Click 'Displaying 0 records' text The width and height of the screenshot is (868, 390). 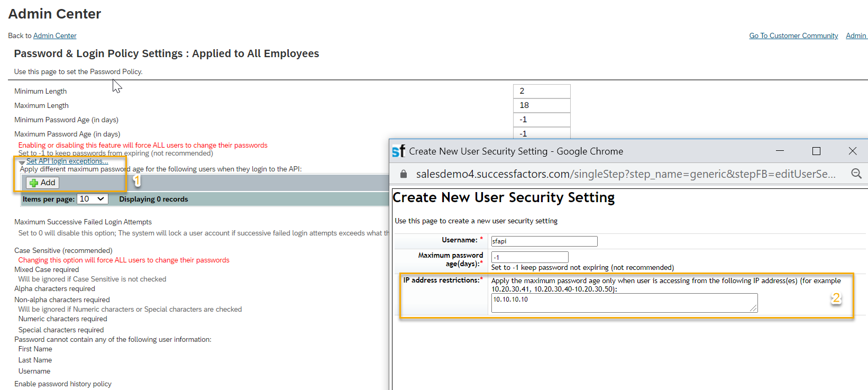[x=153, y=199]
